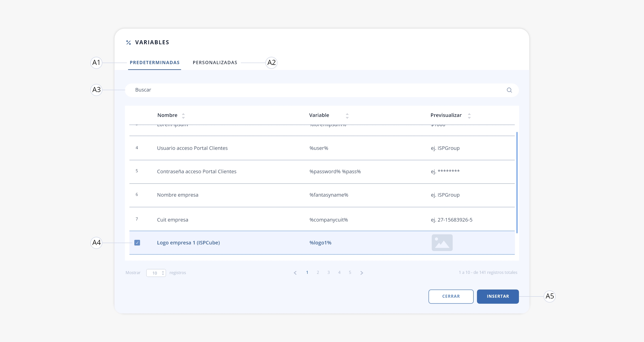Click the %fantasyname% variable cell
Screen dimensions: 644x342
pyautogui.click(x=329, y=195)
